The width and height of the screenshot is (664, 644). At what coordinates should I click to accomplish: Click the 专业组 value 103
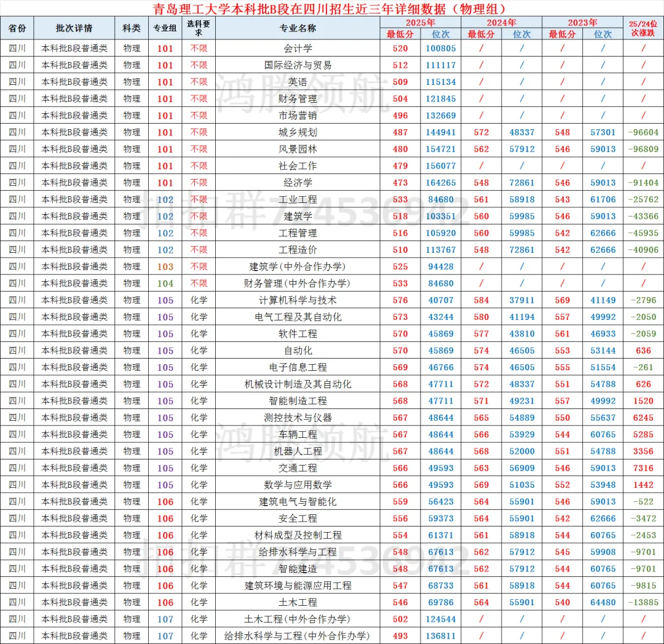coord(165,266)
